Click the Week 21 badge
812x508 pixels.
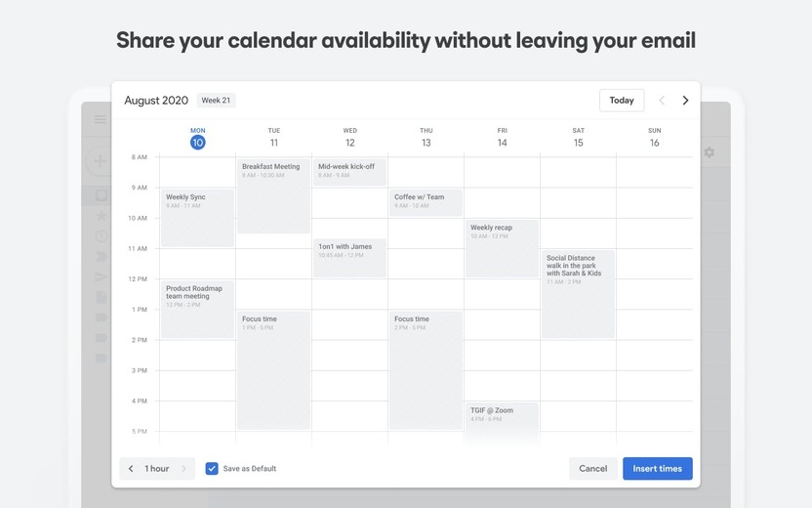[x=216, y=101]
